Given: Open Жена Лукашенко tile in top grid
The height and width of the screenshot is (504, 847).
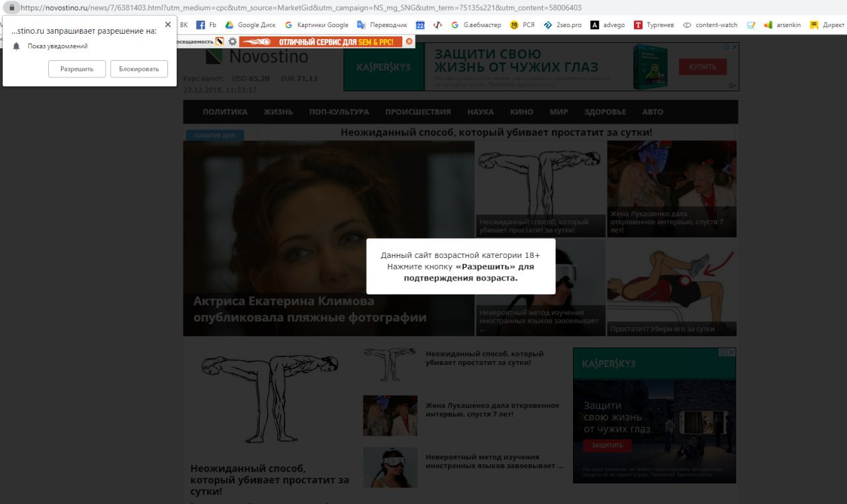Looking at the screenshot, I should click(x=672, y=189).
